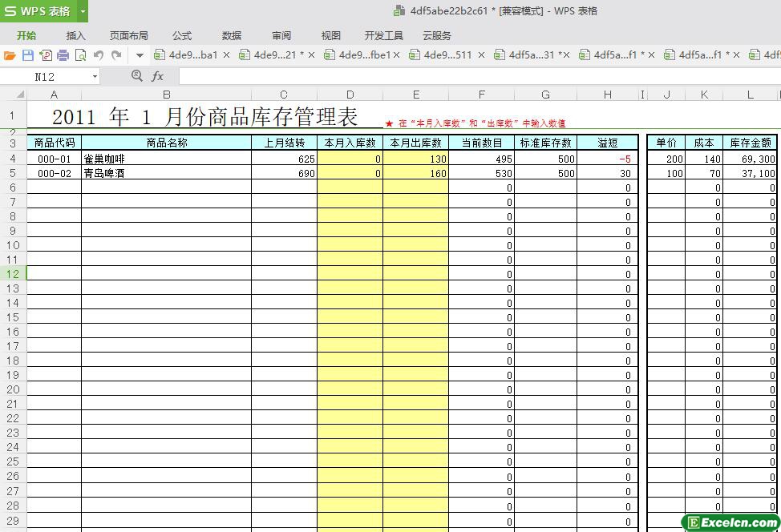The height and width of the screenshot is (532, 781).
Task: Select cell containing 青岛啤酒
Action: click(x=166, y=173)
